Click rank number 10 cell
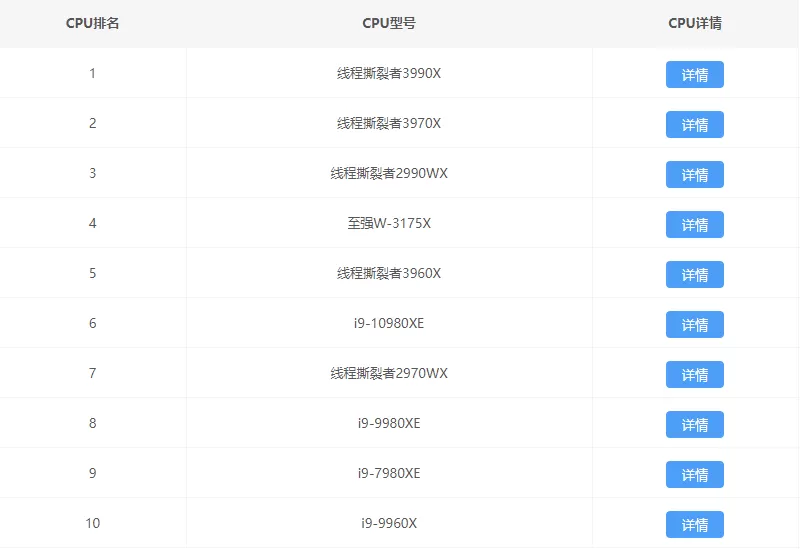802x549 pixels. coord(93,523)
